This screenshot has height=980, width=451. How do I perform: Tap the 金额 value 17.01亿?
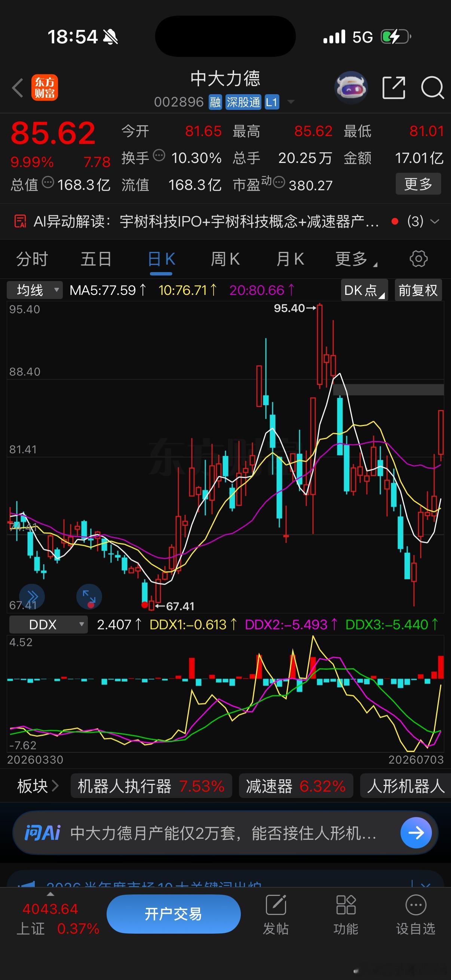coord(419,158)
